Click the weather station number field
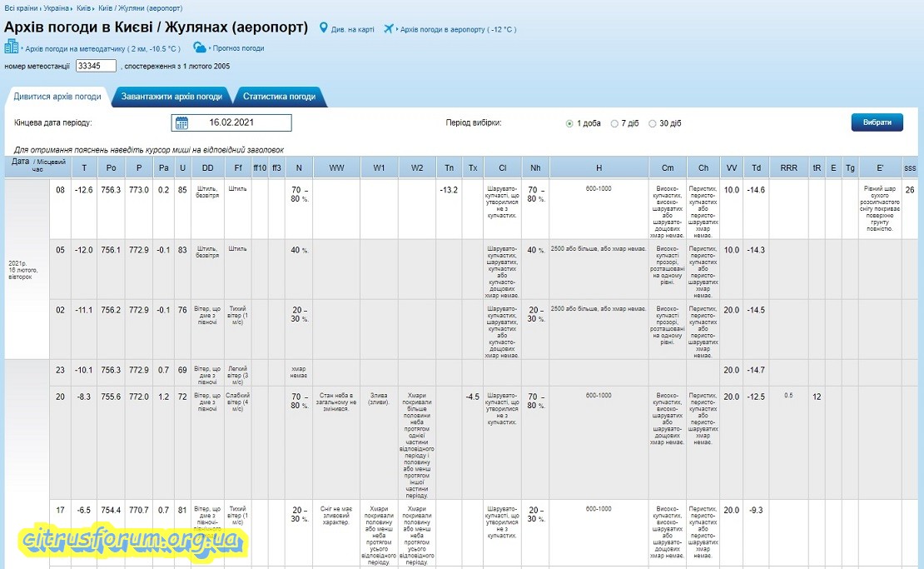 point(95,66)
